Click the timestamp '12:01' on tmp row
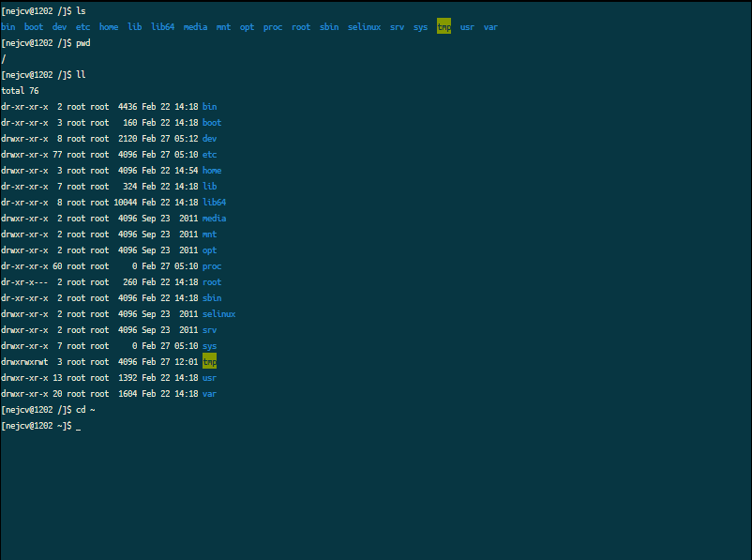 pos(186,362)
